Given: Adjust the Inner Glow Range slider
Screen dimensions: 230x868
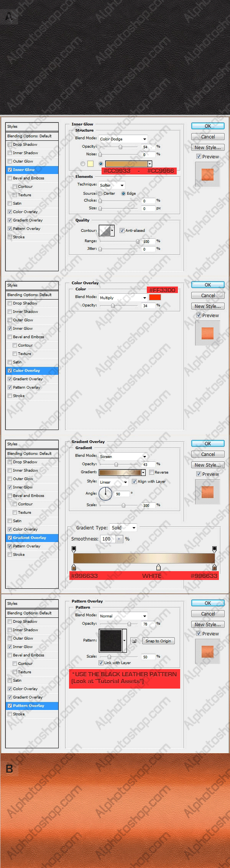Looking at the screenshot, I should [137, 241].
